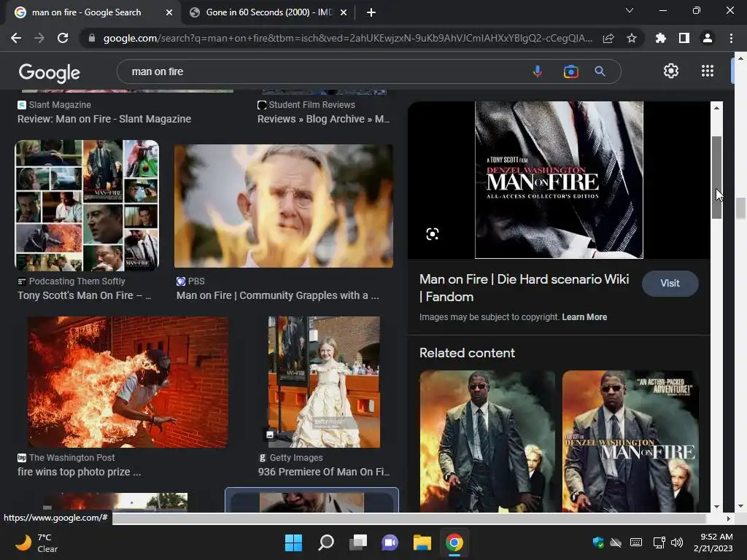This screenshot has width=747, height=560.
Task: Open the clock showing 9:52 AM
Action: (713, 542)
